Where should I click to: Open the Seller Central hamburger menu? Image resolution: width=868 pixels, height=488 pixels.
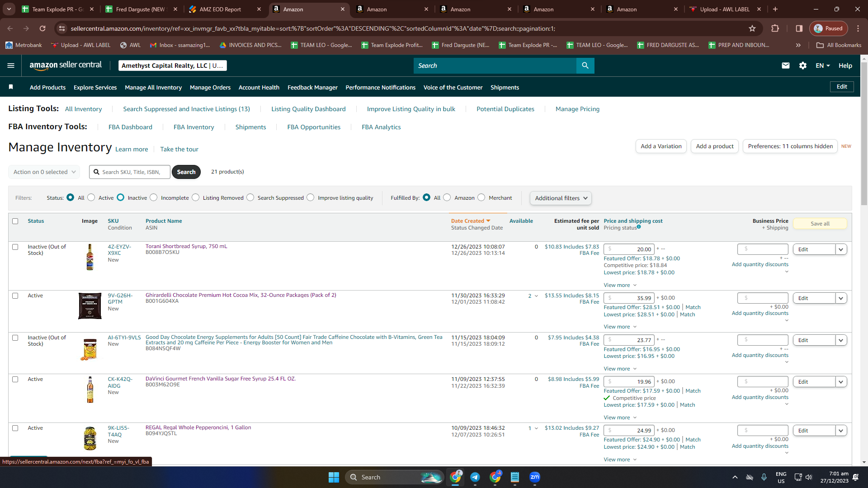tap(11, 66)
